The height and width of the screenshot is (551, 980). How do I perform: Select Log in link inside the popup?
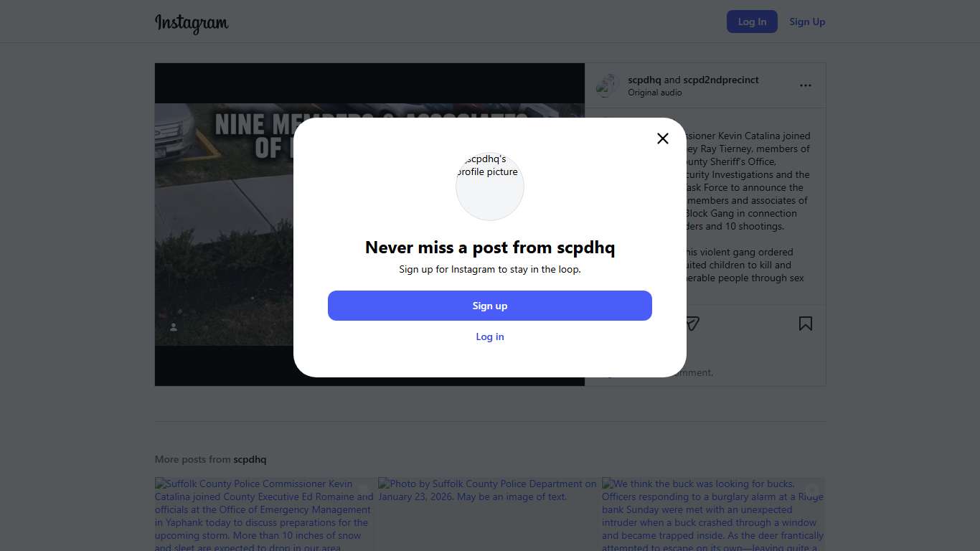(x=490, y=336)
